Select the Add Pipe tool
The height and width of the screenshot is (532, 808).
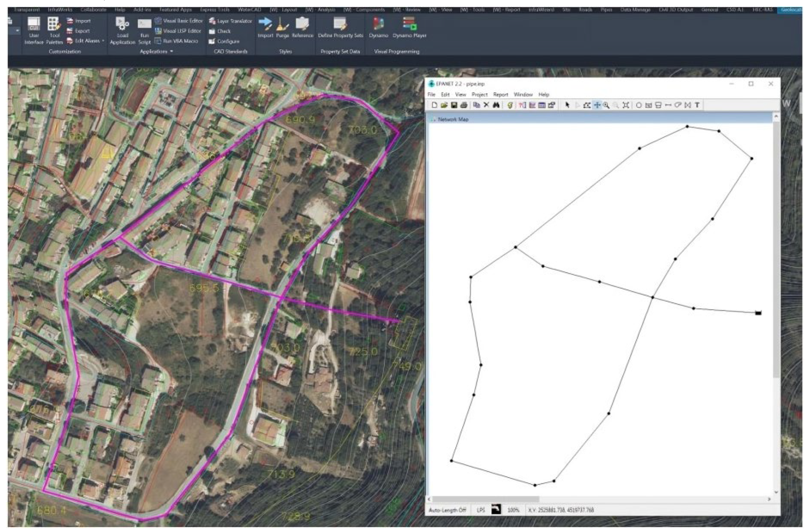pyautogui.click(x=668, y=105)
